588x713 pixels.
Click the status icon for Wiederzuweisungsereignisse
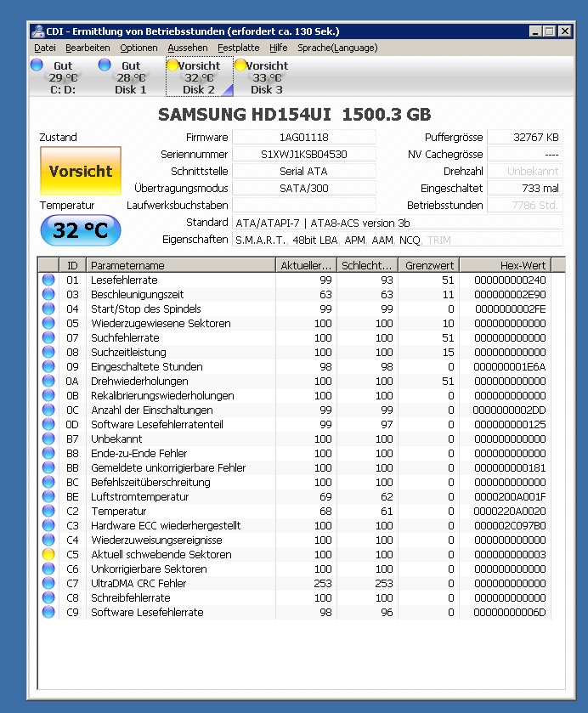pos(48,540)
